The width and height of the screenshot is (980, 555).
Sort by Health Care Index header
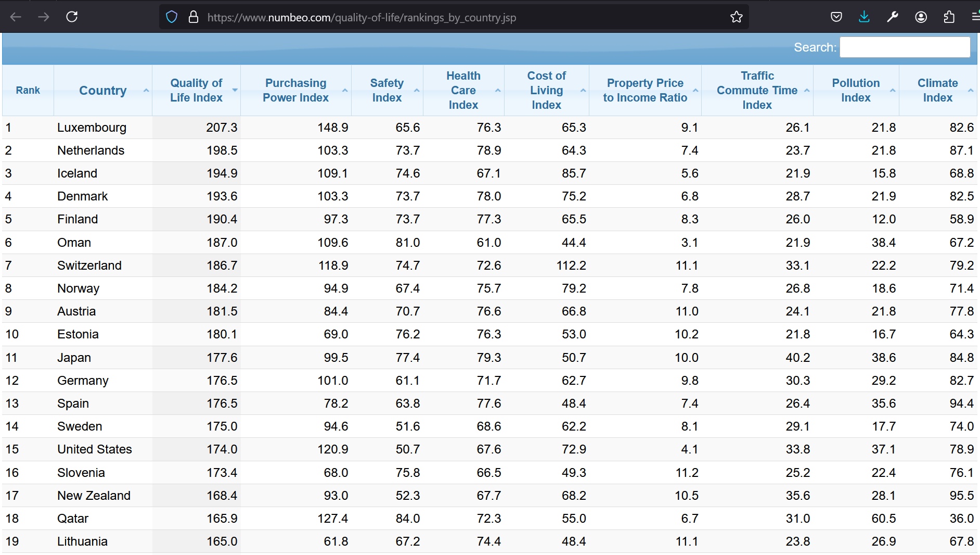click(x=463, y=90)
